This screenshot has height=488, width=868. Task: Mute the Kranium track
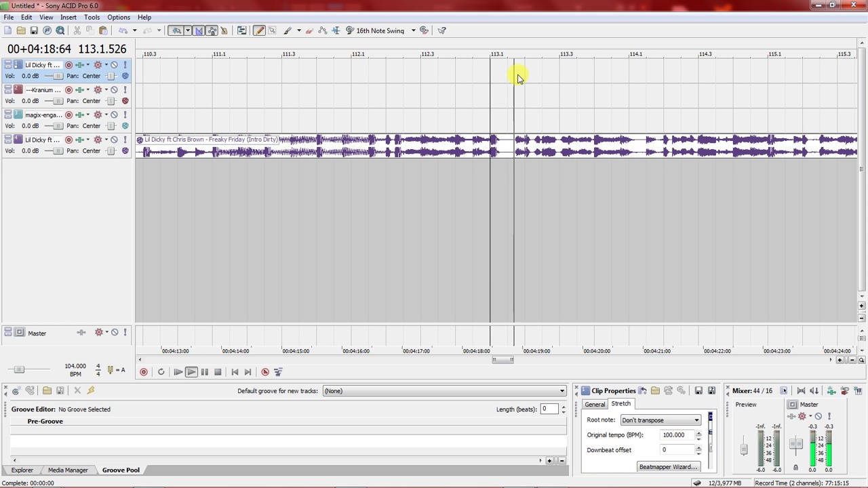coord(114,90)
